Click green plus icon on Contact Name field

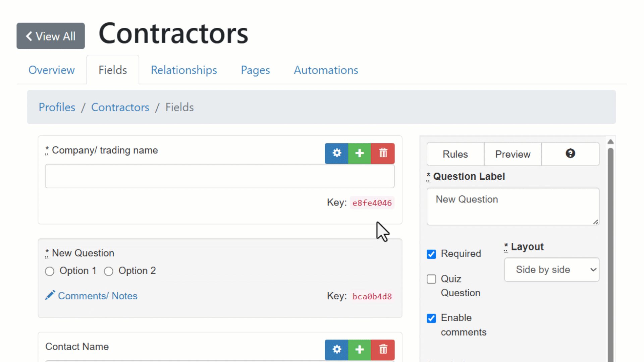(360, 350)
